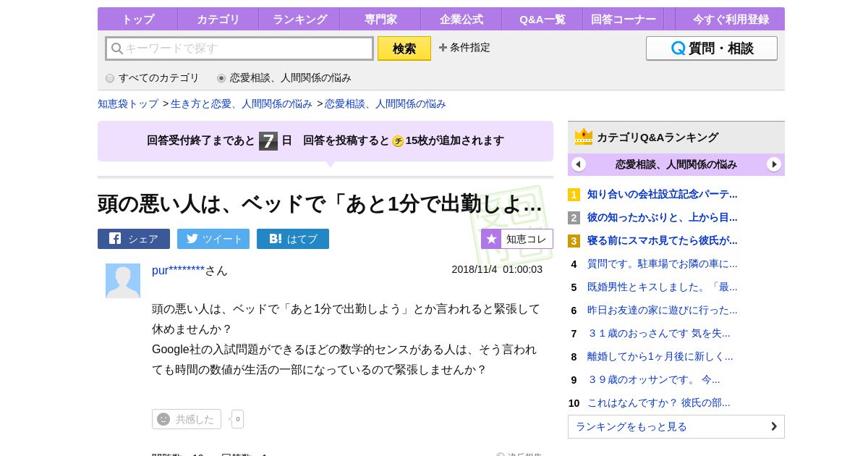Open rank 1 知り合いの会社設立記念パーテ... link
868x456 pixels.
click(663, 194)
